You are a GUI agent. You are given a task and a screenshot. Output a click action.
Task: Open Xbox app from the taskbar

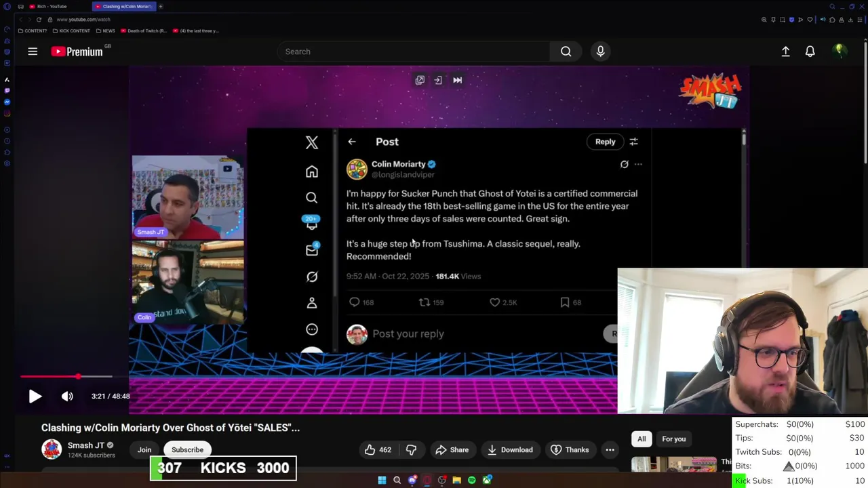[x=487, y=480]
